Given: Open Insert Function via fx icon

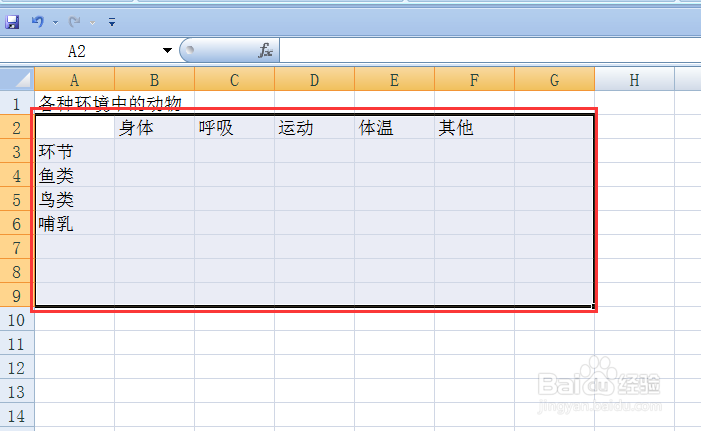Looking at the screenshot, I should [x=266, y=51].
